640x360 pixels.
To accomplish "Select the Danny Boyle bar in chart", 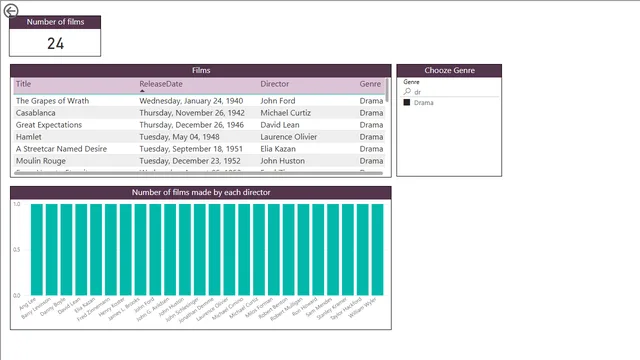I will point(66,249).
